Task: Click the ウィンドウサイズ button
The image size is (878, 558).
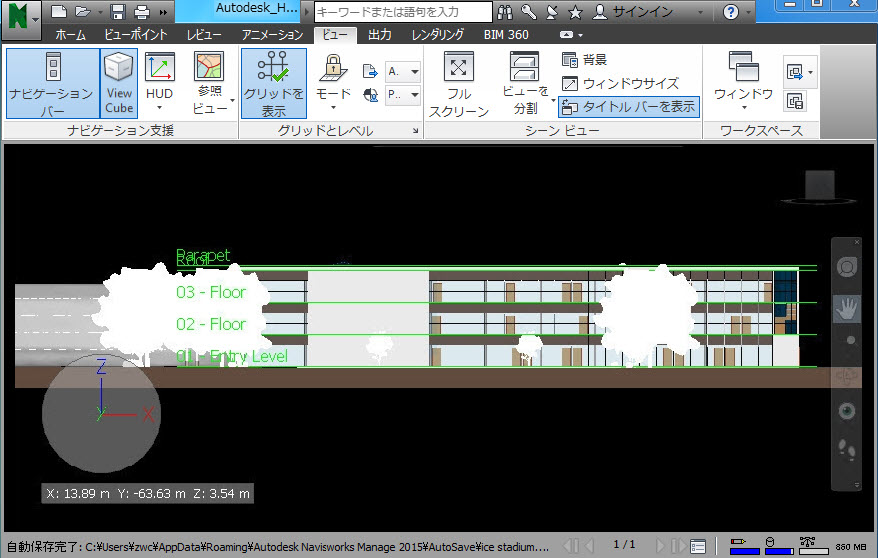Action: point(620,83)
